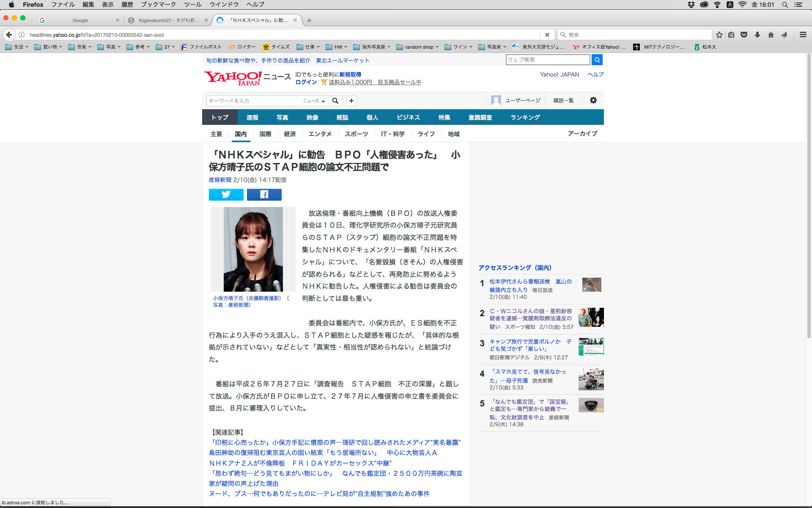Click the plus button beside keyword search

[x=351, y=101]
